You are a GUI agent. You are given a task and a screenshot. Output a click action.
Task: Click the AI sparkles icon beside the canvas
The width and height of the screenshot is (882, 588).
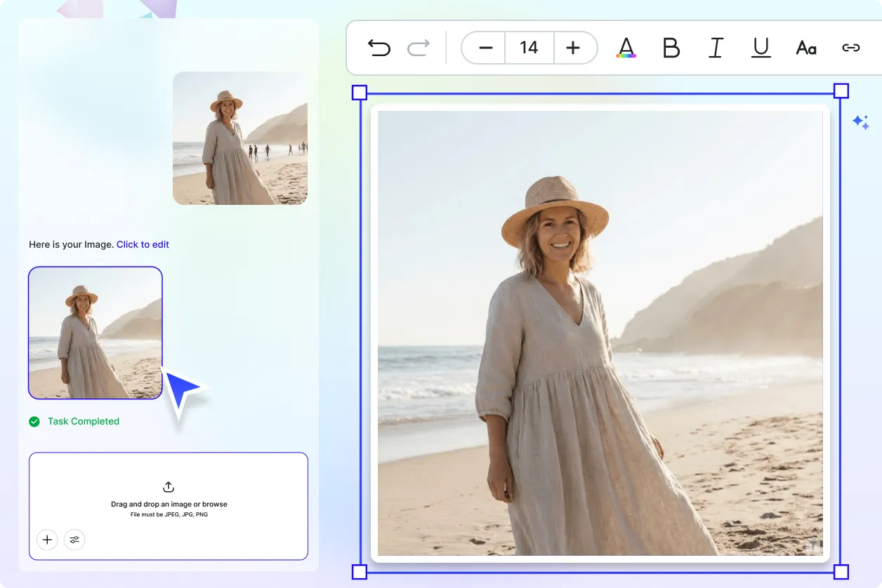pyautogui.click(x=862, y=122)
